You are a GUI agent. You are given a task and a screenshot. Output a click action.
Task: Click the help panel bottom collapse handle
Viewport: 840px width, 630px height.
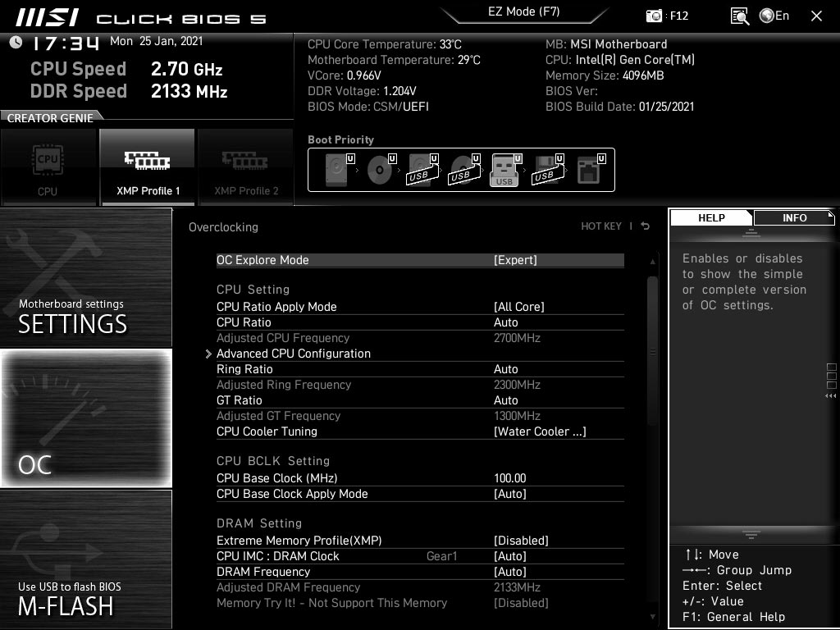tap(751, 535)
